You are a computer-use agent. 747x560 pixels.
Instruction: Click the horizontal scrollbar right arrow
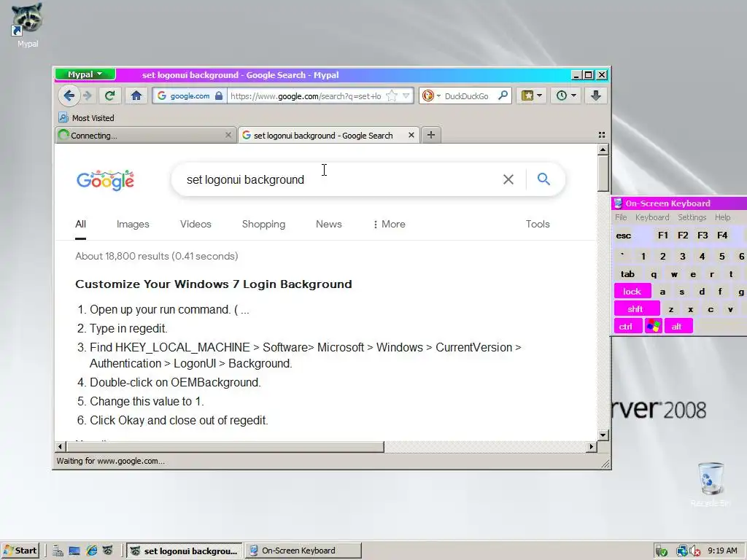coord(591,447)
